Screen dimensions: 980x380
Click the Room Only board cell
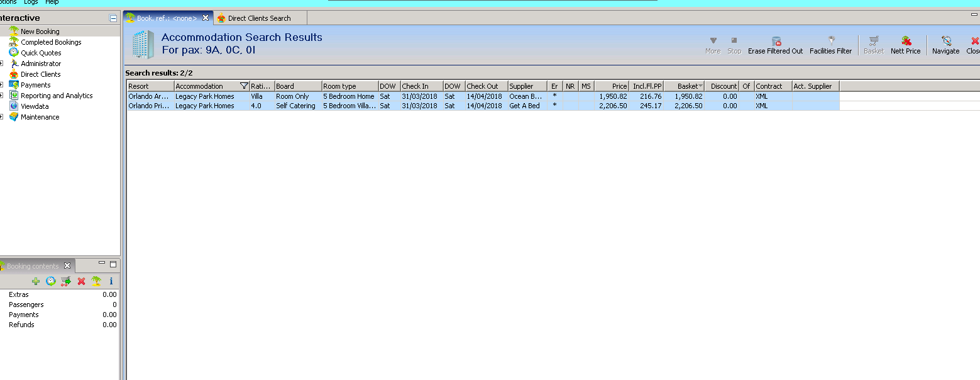point(298,96)
